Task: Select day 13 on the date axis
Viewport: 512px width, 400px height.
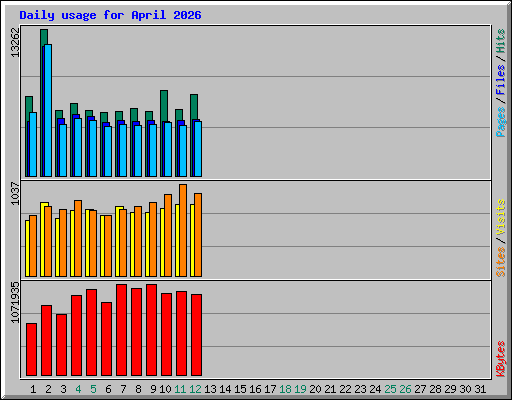Action: pos(210,389)
